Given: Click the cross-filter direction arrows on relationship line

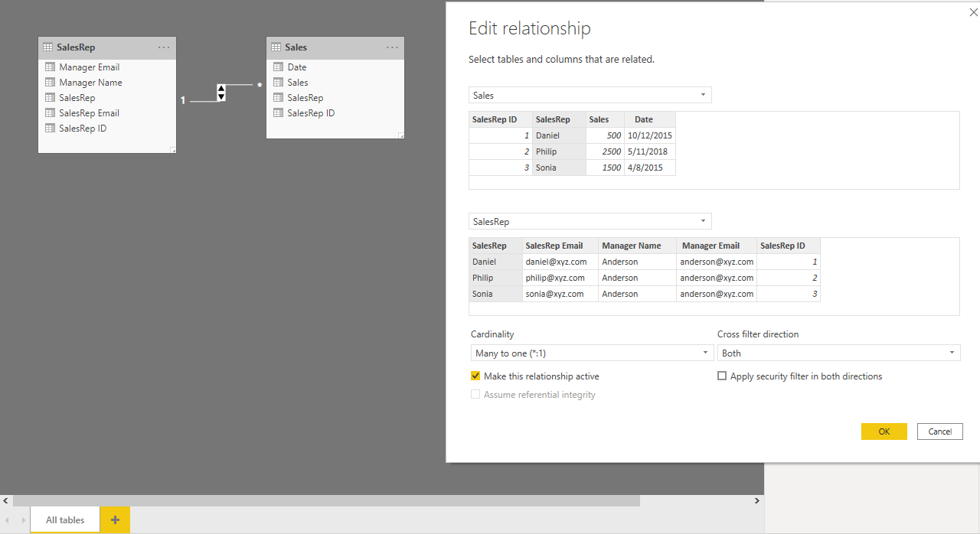Looking at the screenshot, I should (221, 93).
